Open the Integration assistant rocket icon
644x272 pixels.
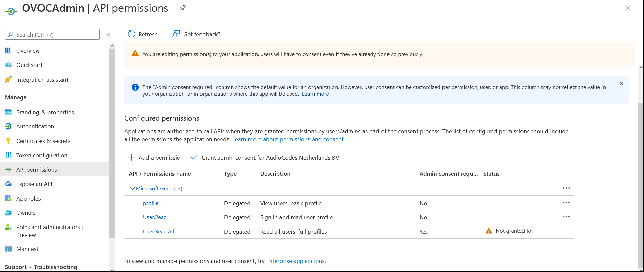click(8, 80)
